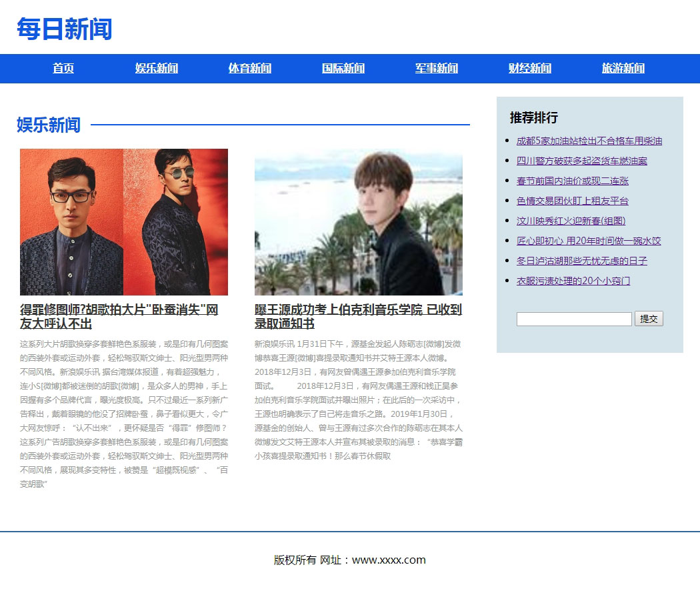The width and height of the screenshot is (700, 611).
Task: Click the 每日新闻 site logo
Action: coord(64,29)
